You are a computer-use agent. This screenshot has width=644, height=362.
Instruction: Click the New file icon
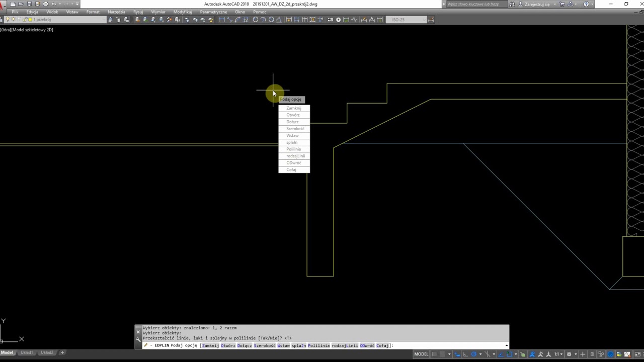[x=13, y=4]
